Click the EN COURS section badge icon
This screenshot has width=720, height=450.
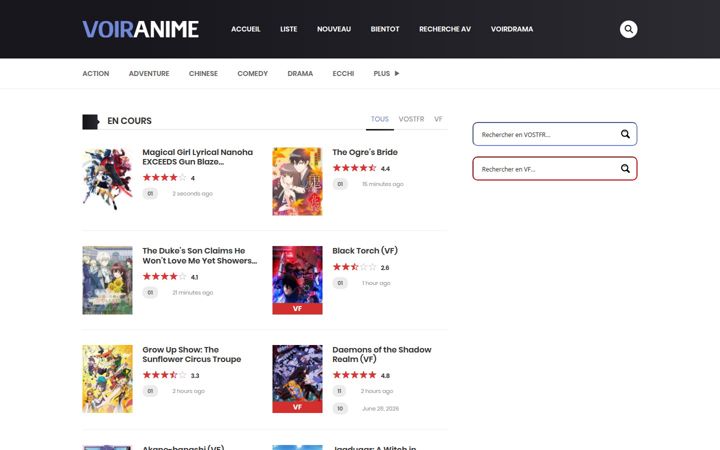90,122
